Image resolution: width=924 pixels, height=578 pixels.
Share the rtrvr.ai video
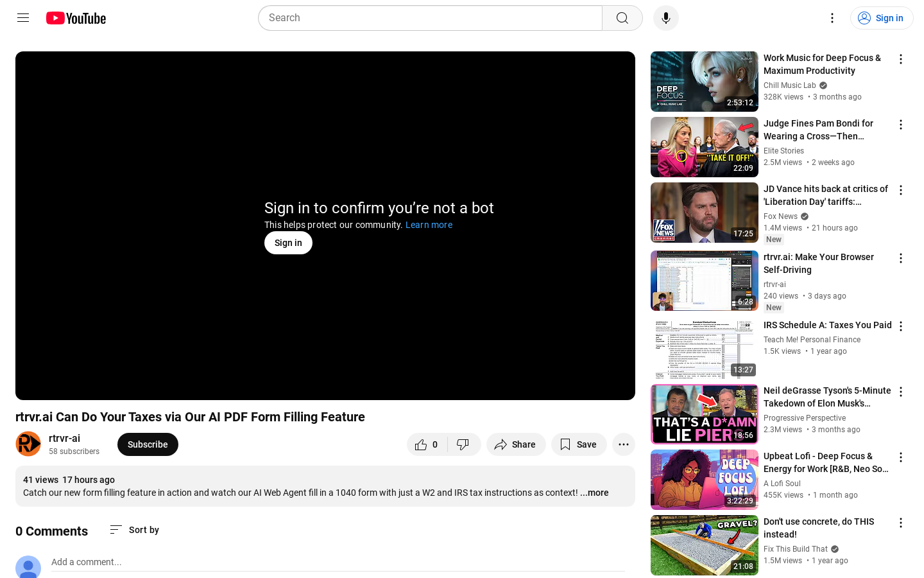click(516, 444)
